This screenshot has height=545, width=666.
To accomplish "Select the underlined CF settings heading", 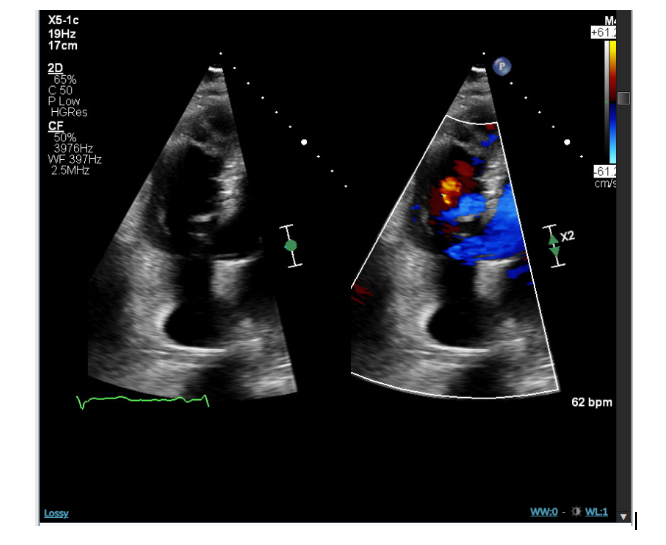I will point(56,125).
